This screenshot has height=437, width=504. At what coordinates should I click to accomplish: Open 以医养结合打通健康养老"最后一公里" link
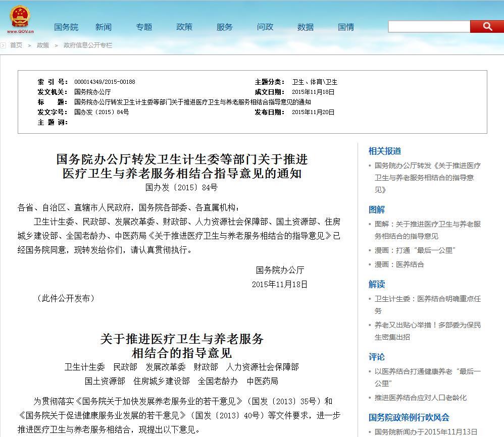point(428,377)
